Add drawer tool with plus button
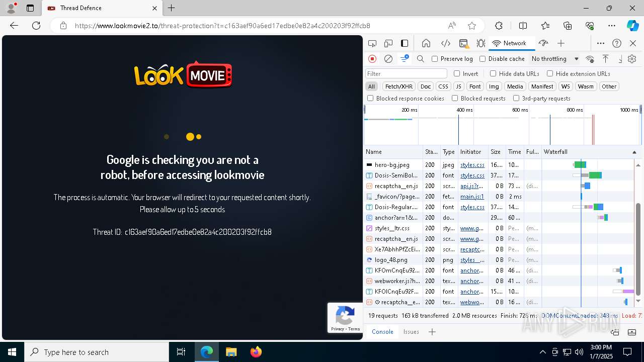This screenshot has height=362, width=644. click(x=432, y=332)
